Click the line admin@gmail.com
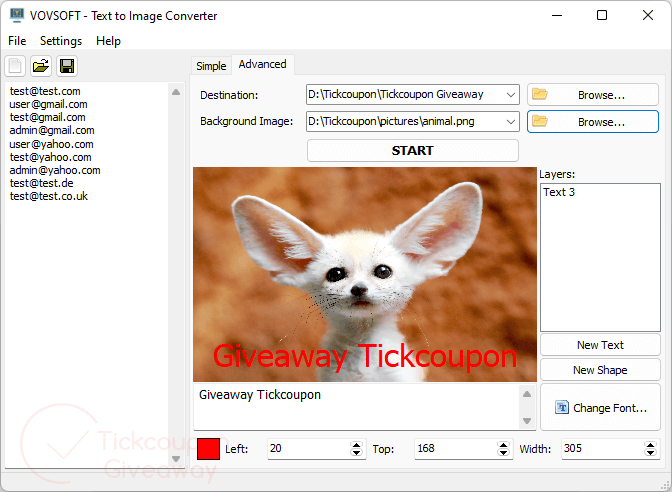Screen dimensions: 672x492 [x=52, y=130]
